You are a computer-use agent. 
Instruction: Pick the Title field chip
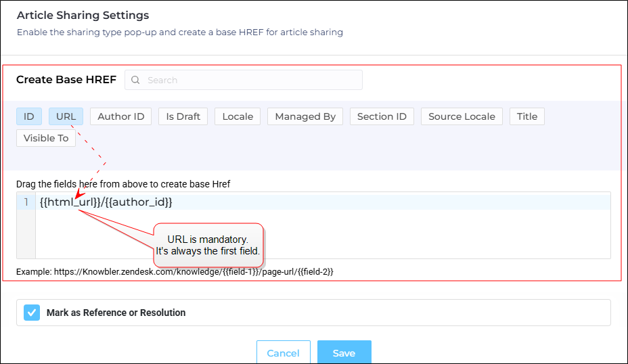(527, 116)
